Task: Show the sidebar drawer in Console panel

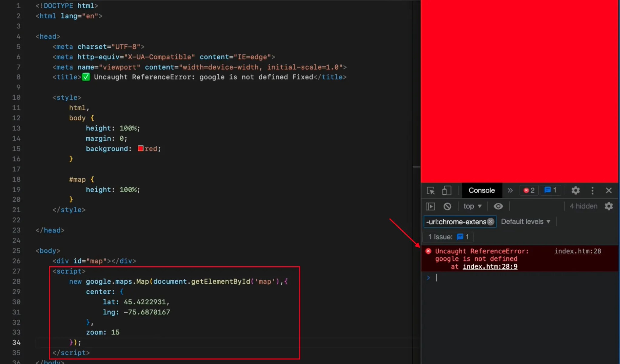Action: click(430, 206)
